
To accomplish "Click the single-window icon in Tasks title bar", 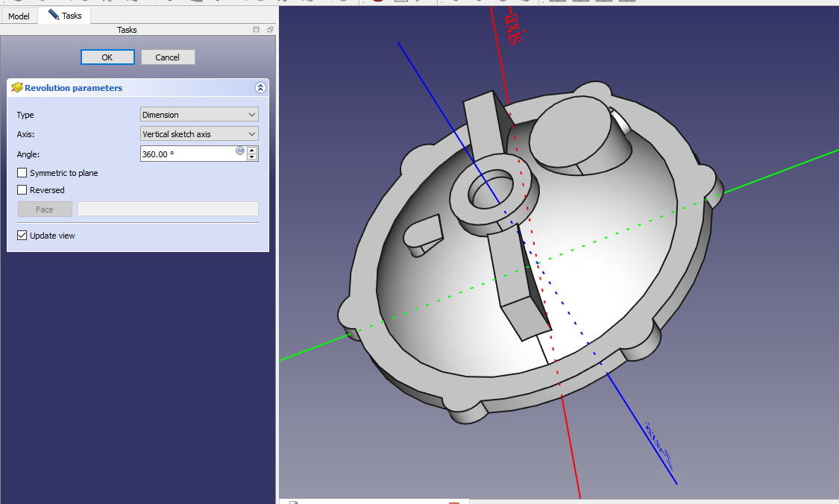I will tap(257, 30).
